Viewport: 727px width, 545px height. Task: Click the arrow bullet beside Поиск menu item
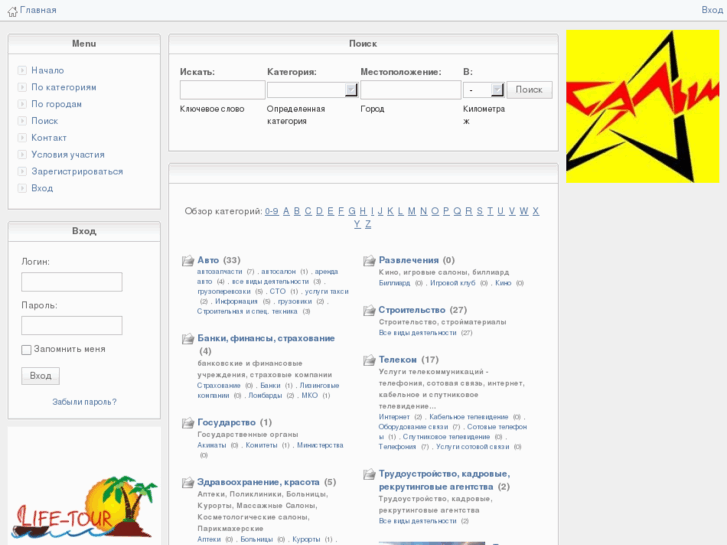point(22,121)
